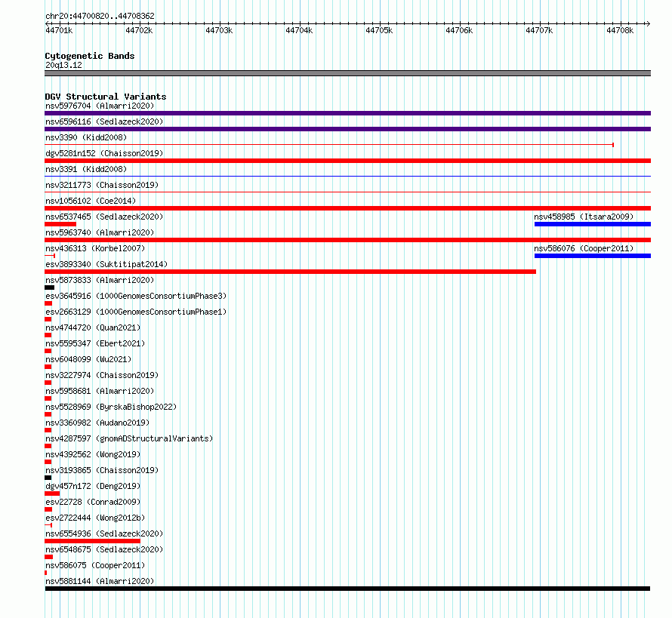672x618 pixels.
Task: Select the red bar under dgv457n172
Action: [52, 493]
